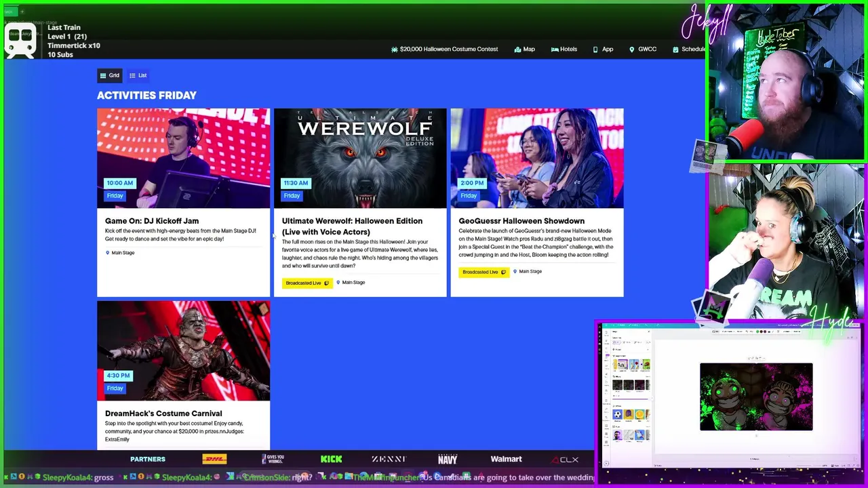Screen dimensions: 868x488
Task: Select the Hyde webcam feed
Action: (x=787, y=242)
